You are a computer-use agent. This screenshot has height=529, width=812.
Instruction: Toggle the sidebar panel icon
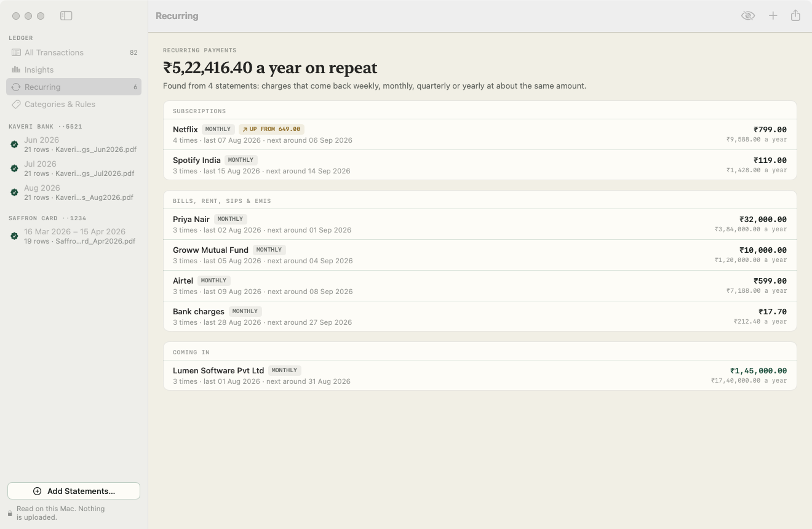(x=66, y=15)
